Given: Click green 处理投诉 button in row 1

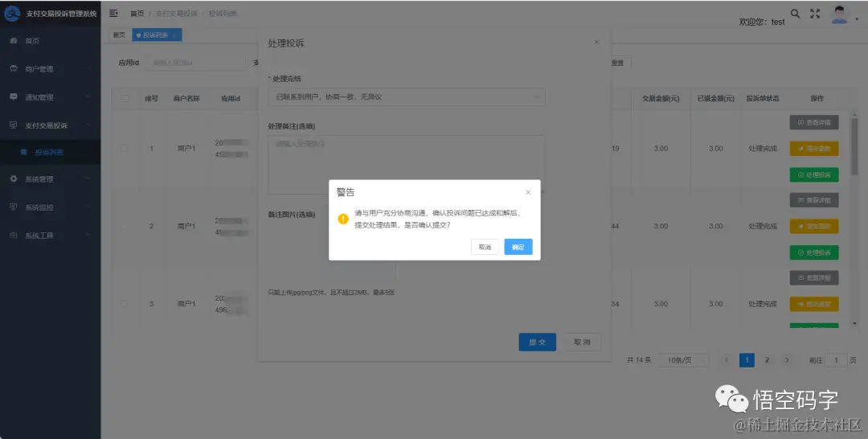Looking at the screenshot, I should pos(813,175).
